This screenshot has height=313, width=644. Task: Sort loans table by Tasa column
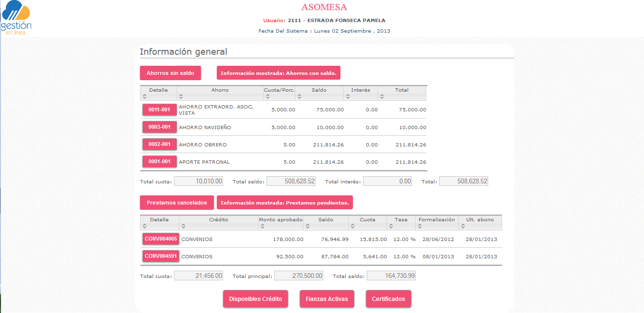point(401,223)
